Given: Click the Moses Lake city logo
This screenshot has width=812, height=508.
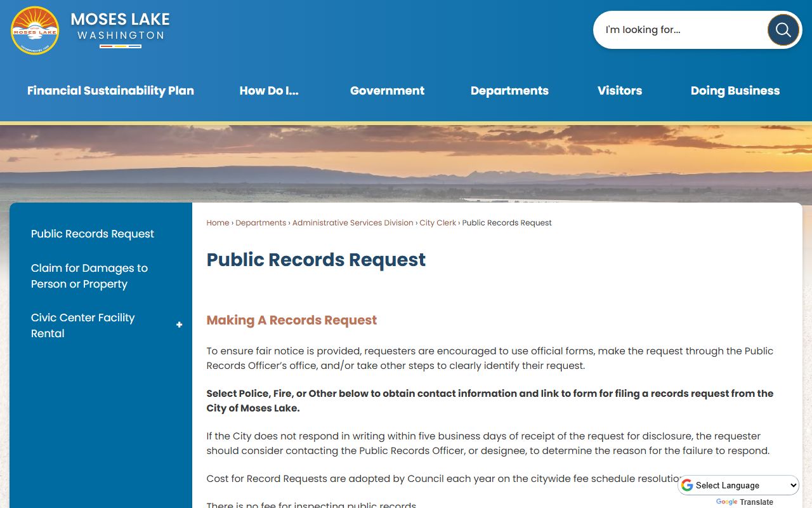Looking at the screenshot, I should click(35, 30).
